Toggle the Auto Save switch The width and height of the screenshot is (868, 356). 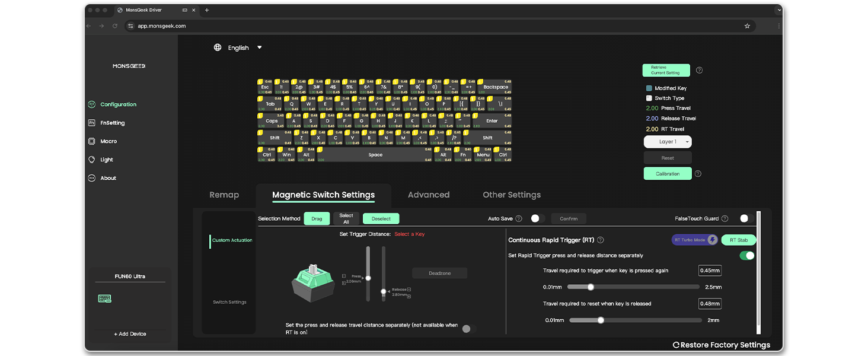537,218
